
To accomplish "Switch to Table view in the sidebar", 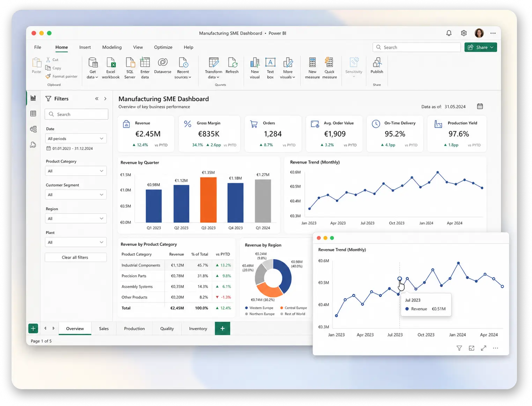I will pyautogui.click(x=33, y=114).
